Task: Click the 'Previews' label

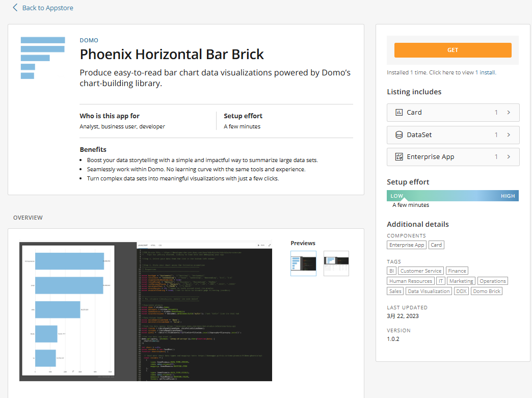Action: [x=303, y=243]
